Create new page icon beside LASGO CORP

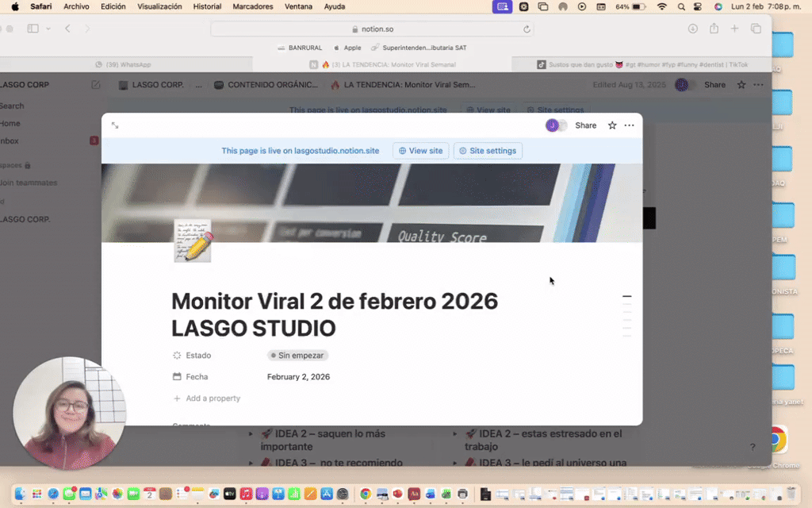96,84
